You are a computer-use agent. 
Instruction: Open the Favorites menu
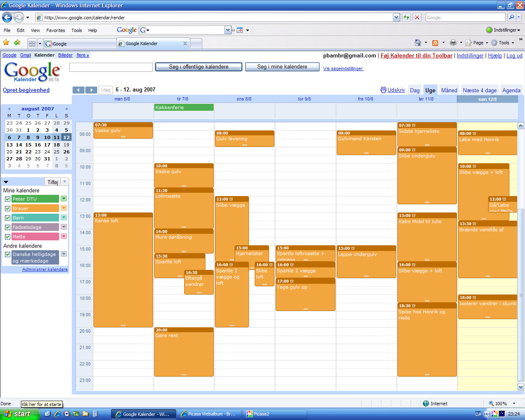55,30
